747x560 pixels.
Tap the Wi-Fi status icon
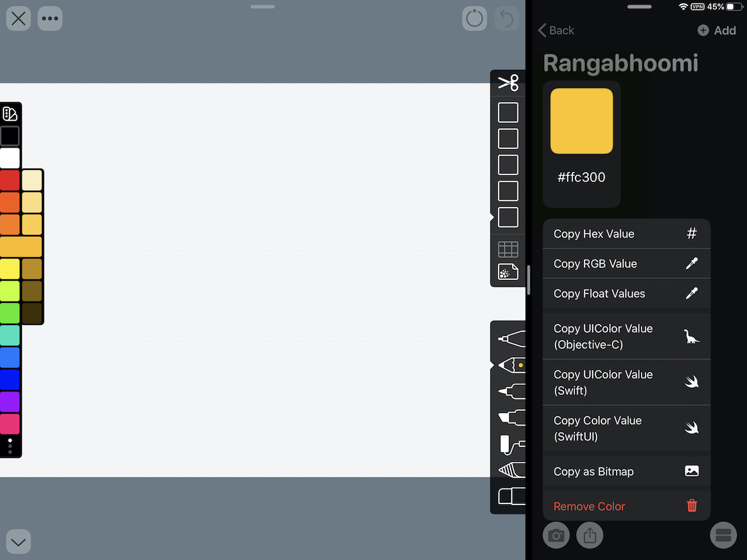pos(683,7)
